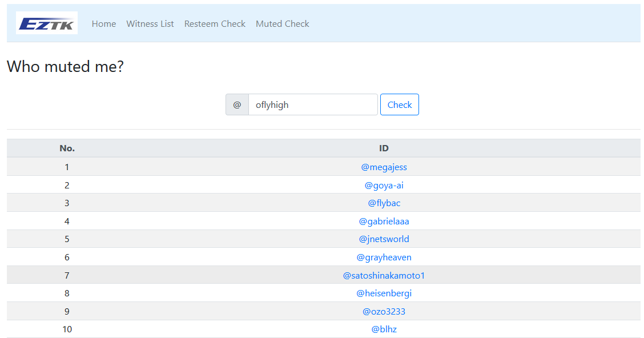Open the @grayheaven profile link
644x338 pixels.
(384, 257)
